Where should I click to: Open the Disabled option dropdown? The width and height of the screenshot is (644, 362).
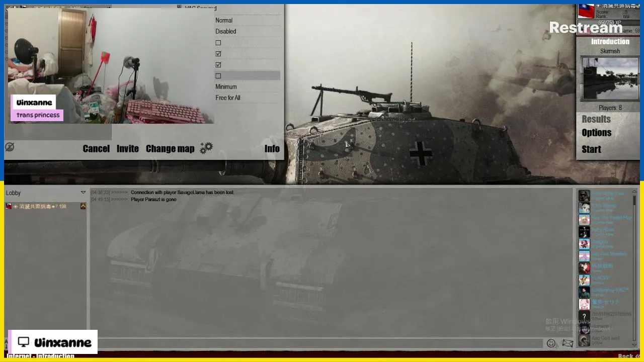point(248,32)
